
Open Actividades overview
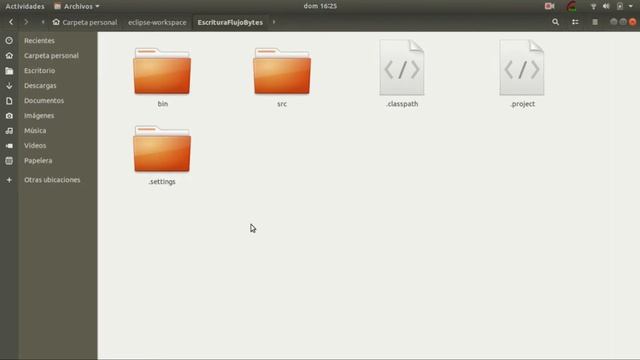[x=25, y=6]
